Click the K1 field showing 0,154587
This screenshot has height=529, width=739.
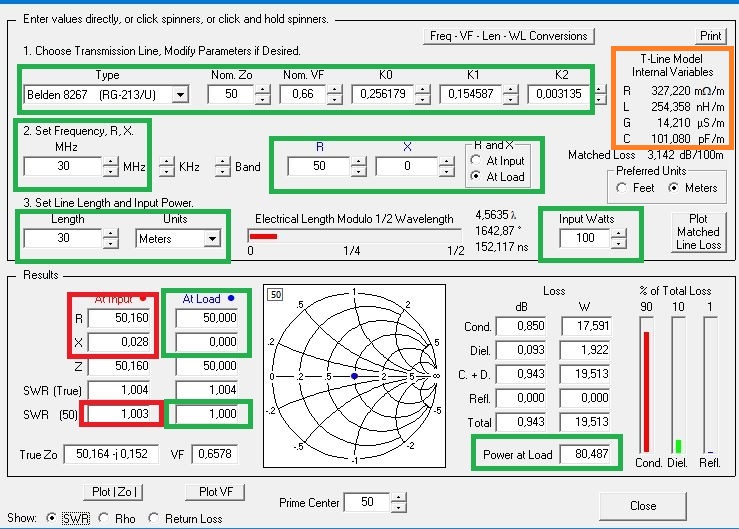tap(471, 94)
